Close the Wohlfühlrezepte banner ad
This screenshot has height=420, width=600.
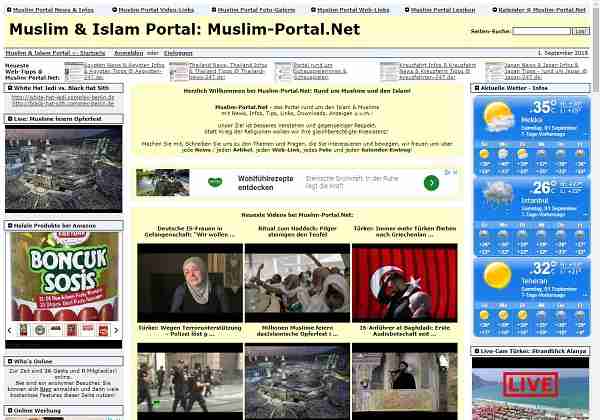454,173
